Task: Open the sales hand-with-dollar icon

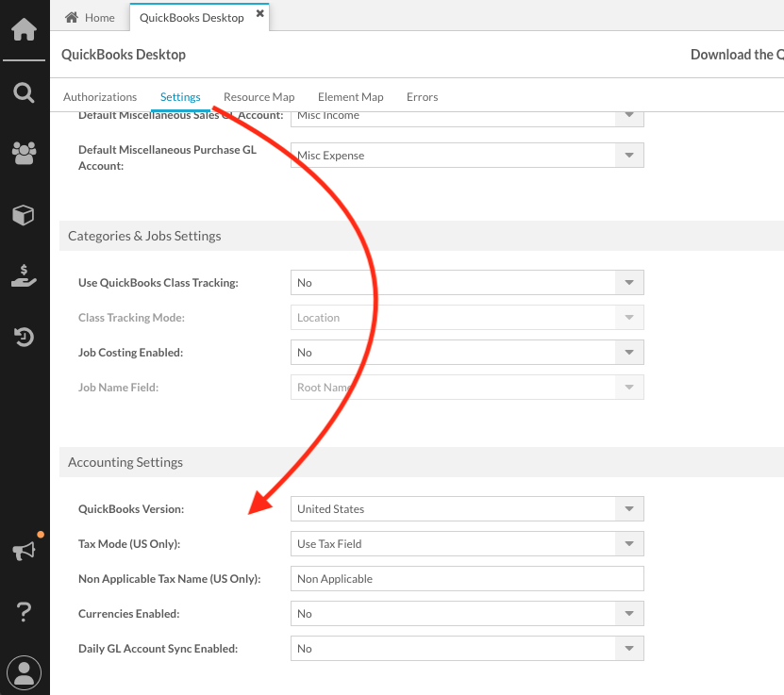Action: [x=24, y=275]
